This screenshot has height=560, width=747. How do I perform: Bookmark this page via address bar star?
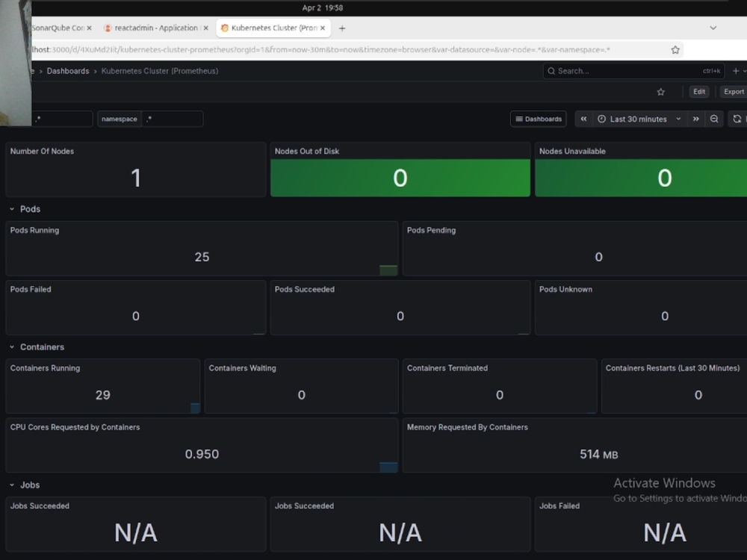coord(675,50)
